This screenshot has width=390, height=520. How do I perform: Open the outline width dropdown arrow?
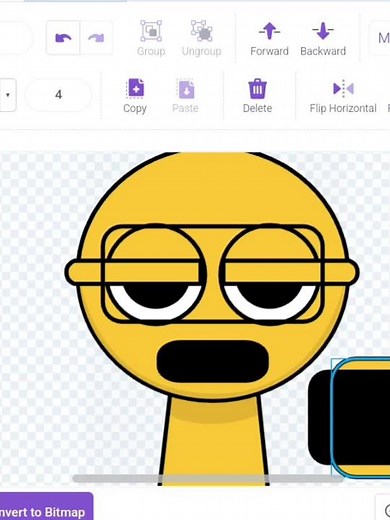[7, 95]
